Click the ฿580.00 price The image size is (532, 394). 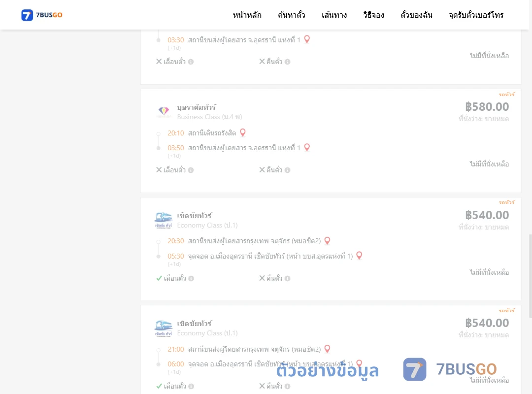(x=487, y=106)
